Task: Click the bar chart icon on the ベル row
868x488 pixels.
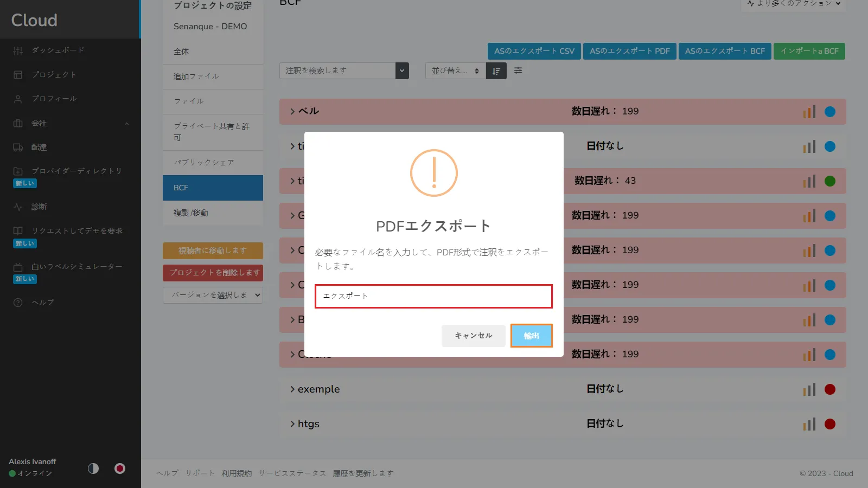Action: point(809,111)
